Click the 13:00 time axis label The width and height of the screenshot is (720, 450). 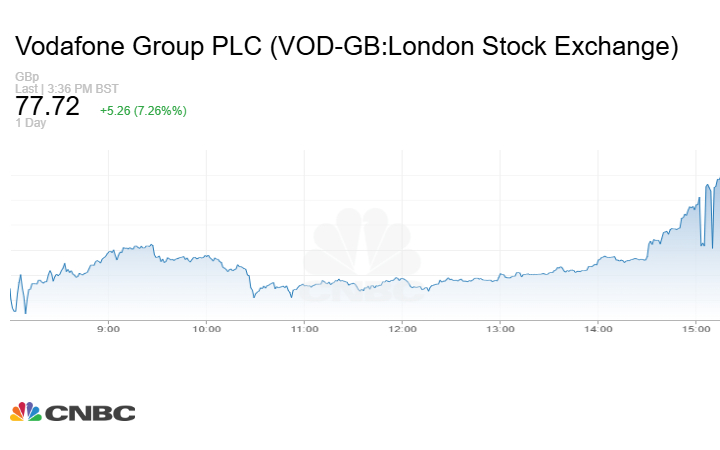point(500,329)
